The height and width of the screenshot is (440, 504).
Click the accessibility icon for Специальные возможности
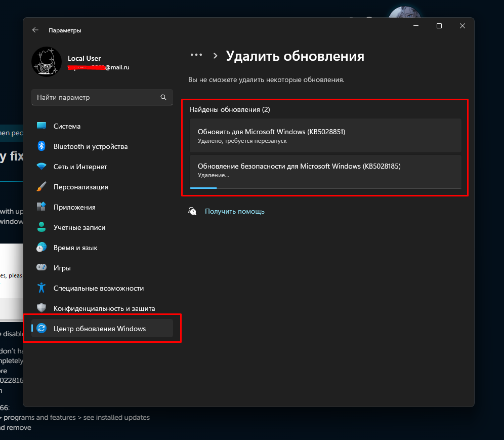click(41, 288)
